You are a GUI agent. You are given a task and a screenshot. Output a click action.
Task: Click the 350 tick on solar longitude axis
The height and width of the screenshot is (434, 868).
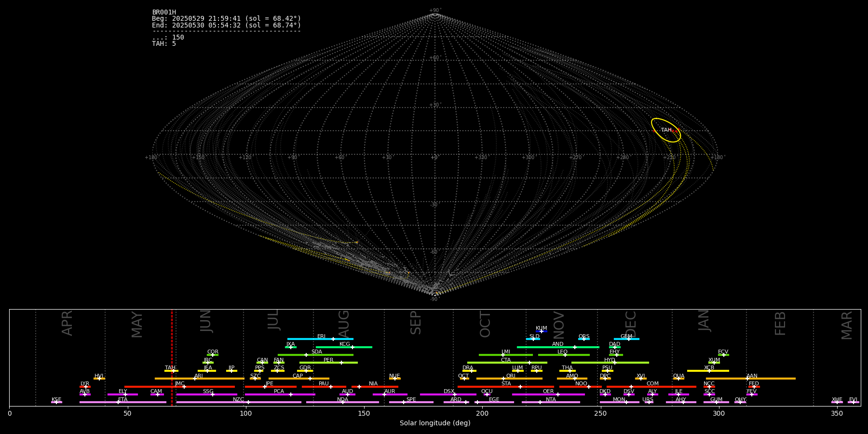837,414
